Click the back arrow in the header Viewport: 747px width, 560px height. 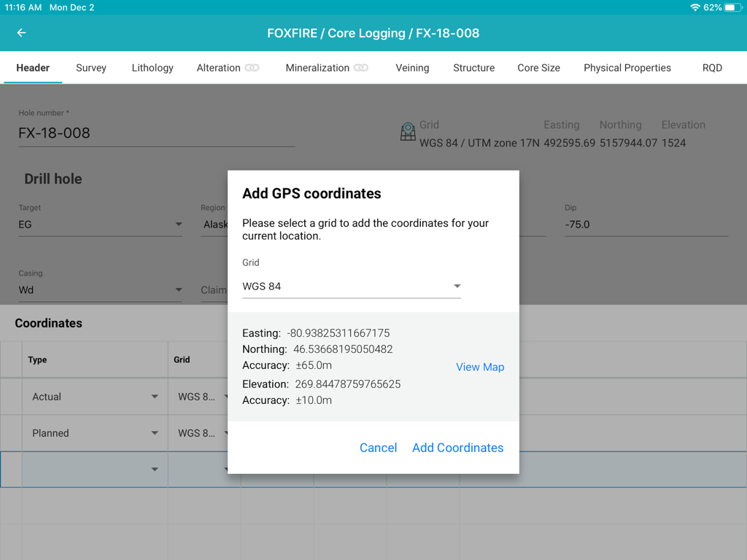pyautogui.click(x=20, y=33)
